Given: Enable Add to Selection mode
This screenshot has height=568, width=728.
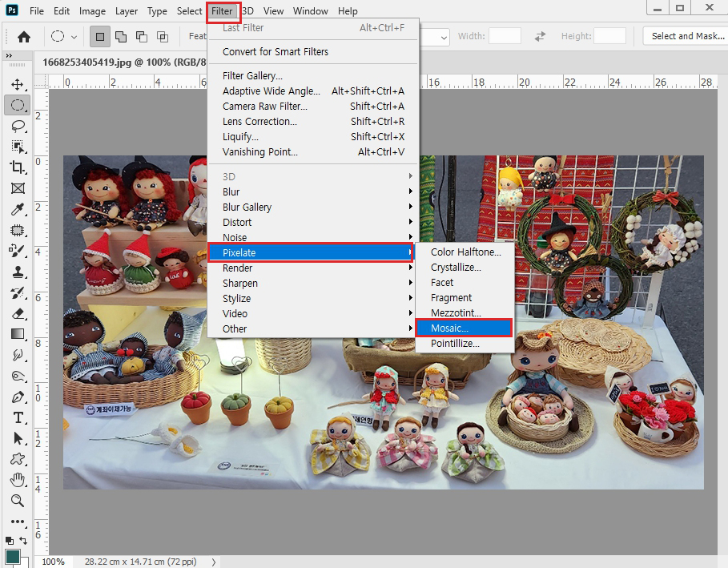Looking at the screenshot, I should (121, 37).
